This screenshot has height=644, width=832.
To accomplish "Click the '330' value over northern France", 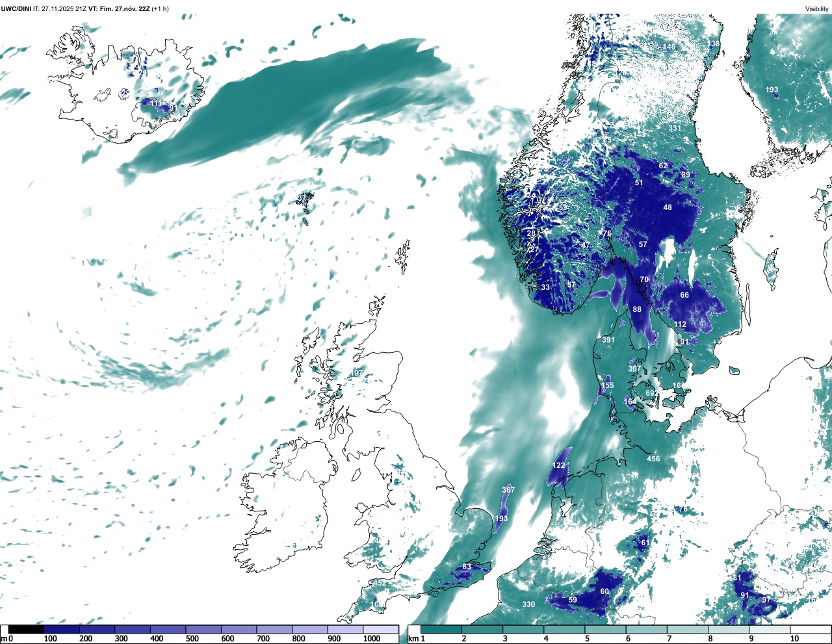I will (x=528, y=604).
